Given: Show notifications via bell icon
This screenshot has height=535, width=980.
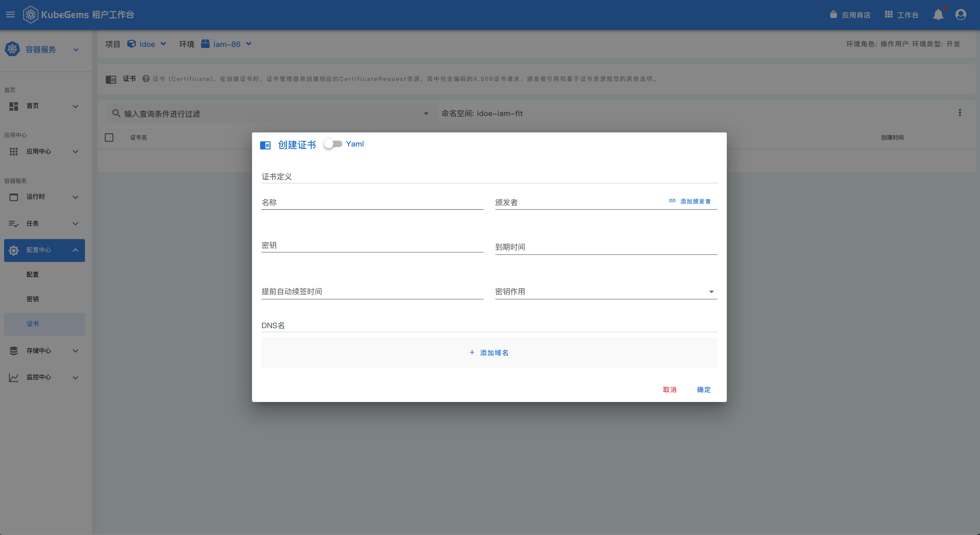Looking at the screenshot, I should click(x=938, y=14).
